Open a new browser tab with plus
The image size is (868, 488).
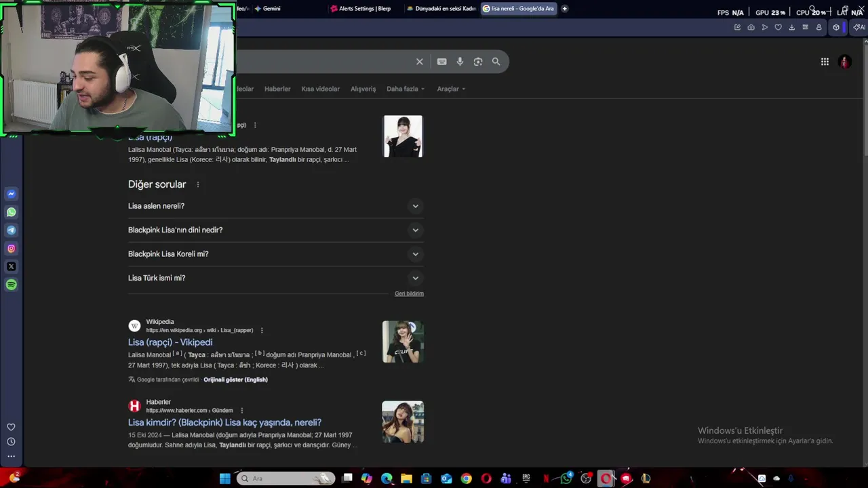(564, 9)
